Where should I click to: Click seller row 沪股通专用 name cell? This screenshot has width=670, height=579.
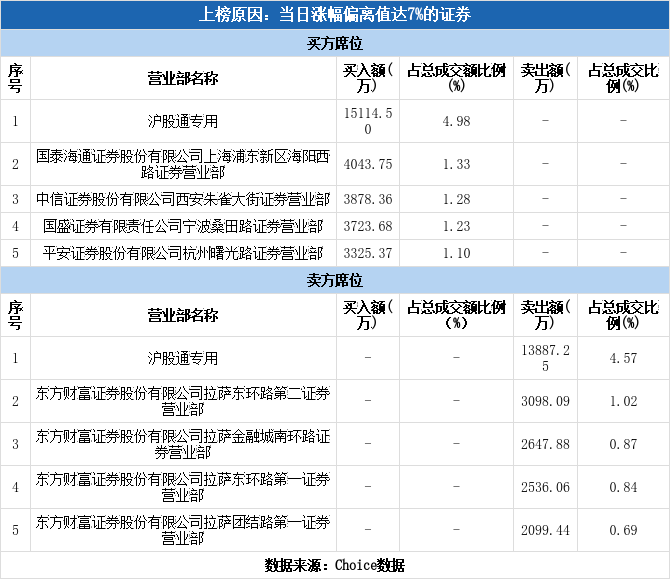tap(183, 358)
